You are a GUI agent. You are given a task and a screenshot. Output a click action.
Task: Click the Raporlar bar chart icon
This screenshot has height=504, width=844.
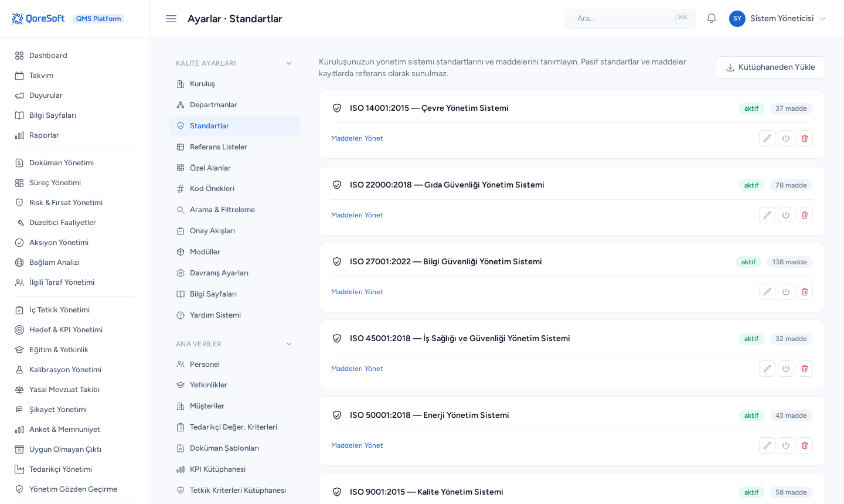19,135
